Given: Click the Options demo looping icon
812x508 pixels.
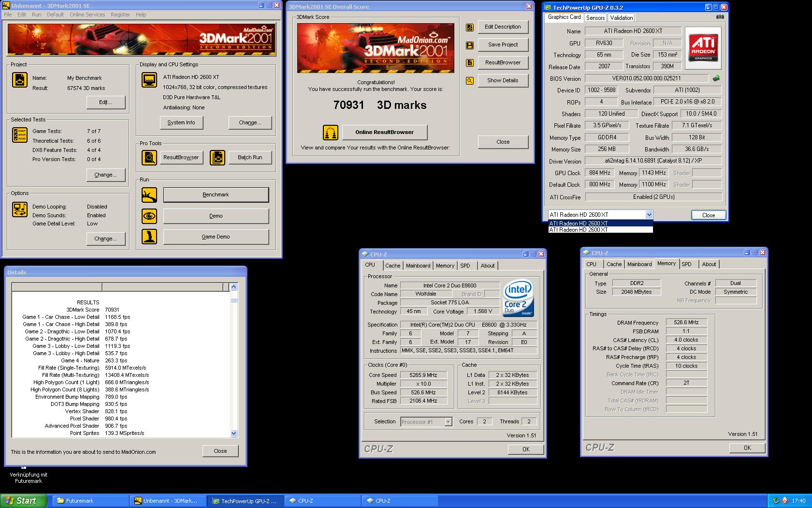Looking at the screenshot, I should point(20,209).
